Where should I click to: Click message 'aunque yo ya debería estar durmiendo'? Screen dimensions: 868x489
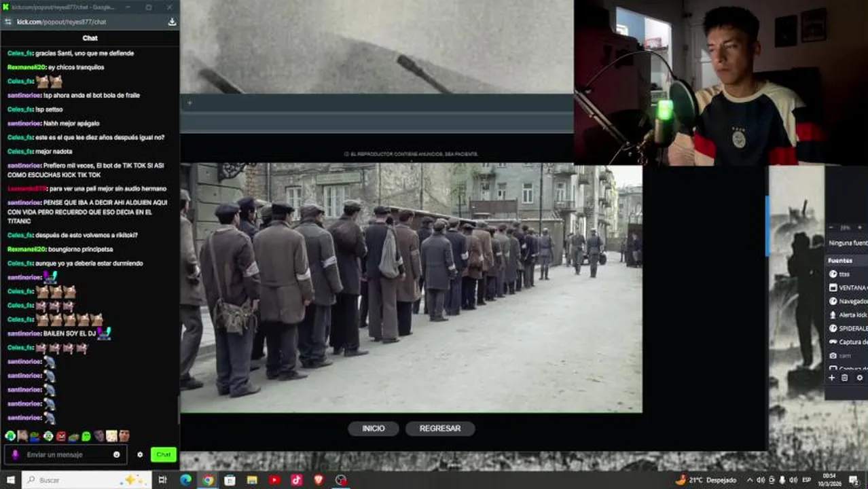click(x=89, y=263)
